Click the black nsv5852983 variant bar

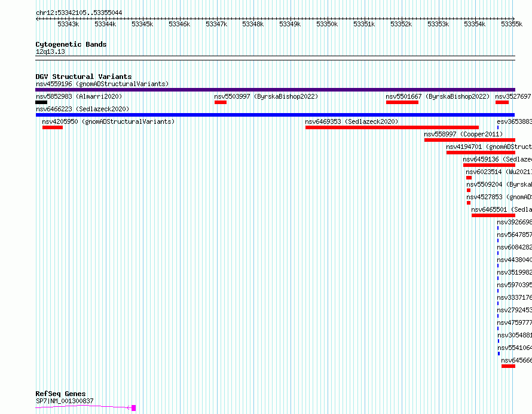point(41,102)
